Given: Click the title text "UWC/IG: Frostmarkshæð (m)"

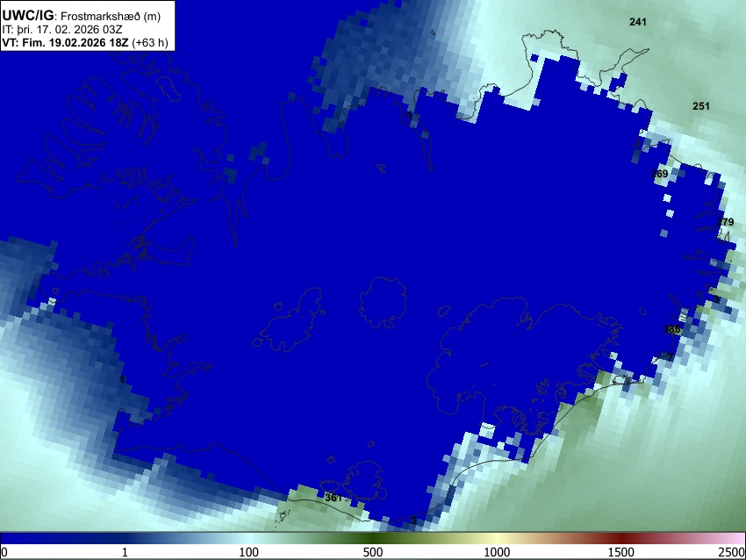Looking at the screenshot, I should tap(82, 16).
